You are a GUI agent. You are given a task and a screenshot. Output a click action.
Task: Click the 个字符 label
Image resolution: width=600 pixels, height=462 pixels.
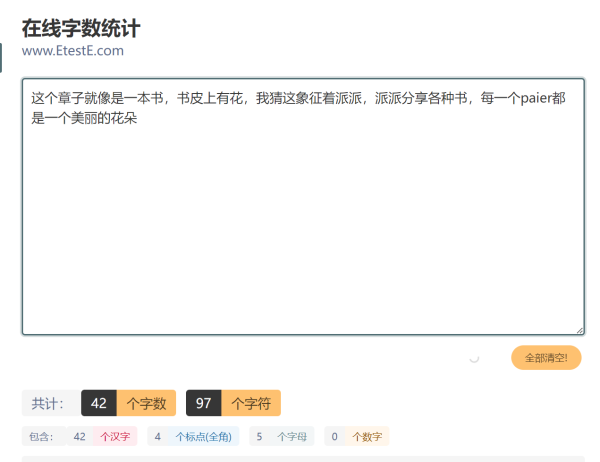click(x=251, y=403)
